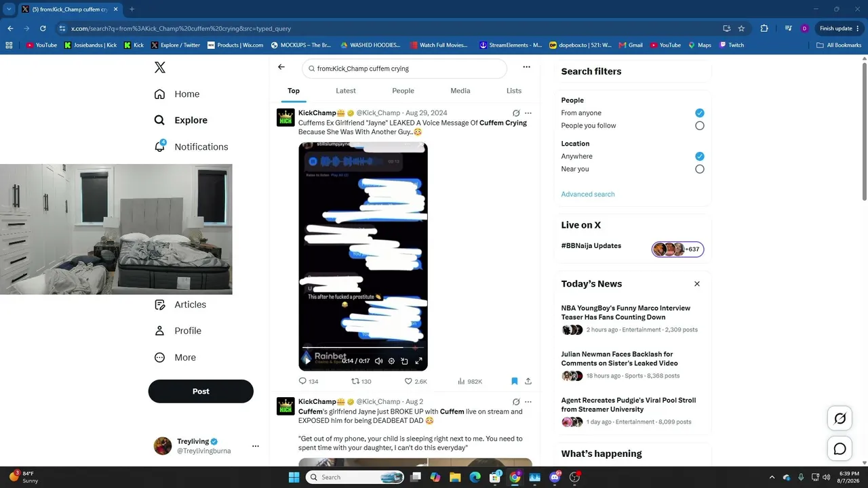Image resolution: width=868 pixels, height=488 pixels.
Task: Open the All Bookmarks folder
Action: [839, 45]
